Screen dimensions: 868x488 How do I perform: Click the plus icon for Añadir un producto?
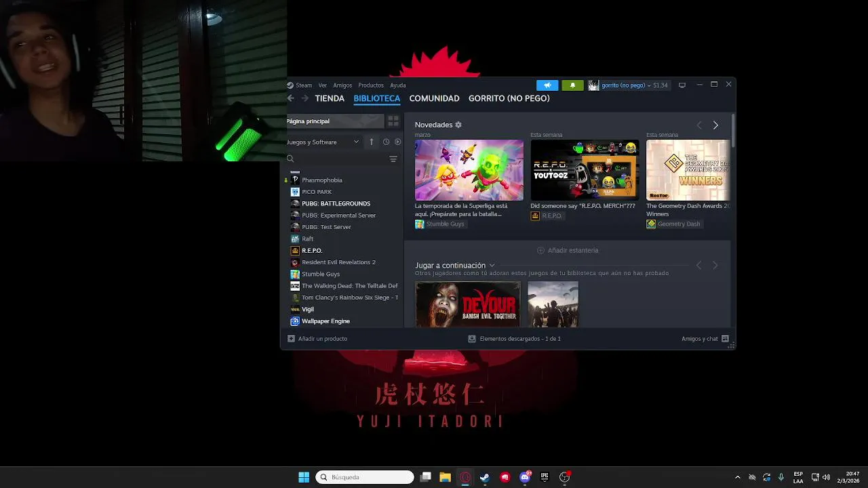[291, 338]
